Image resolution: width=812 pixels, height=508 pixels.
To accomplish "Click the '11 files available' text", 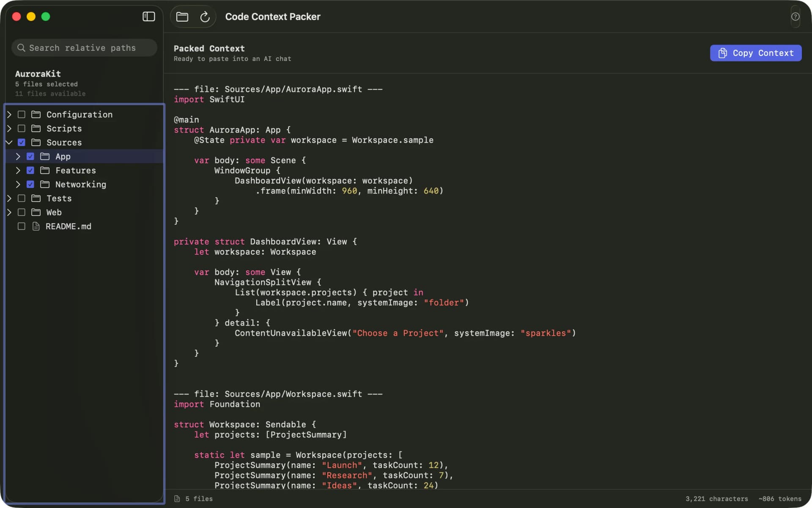I will (x=50, y=94).
